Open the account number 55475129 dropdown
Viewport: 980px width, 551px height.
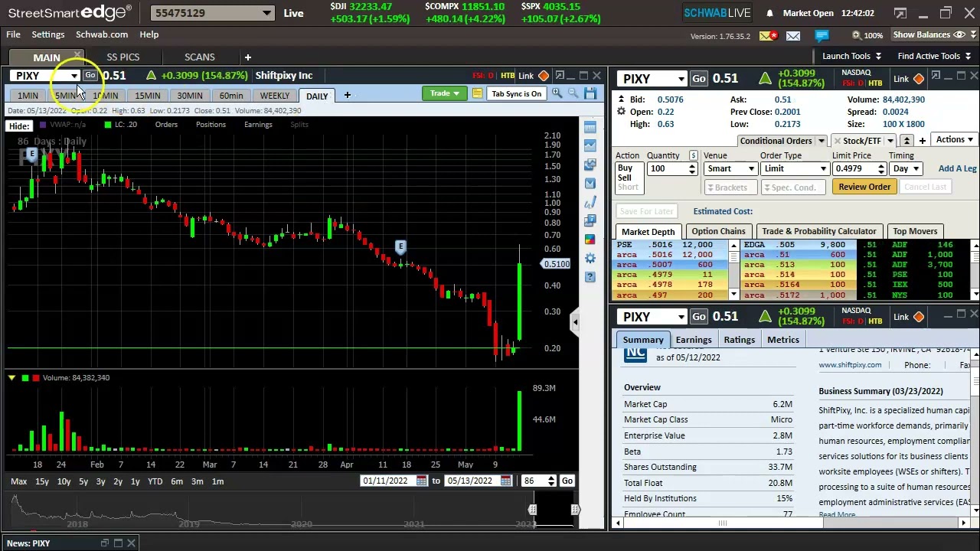click(x=266, y=13)
